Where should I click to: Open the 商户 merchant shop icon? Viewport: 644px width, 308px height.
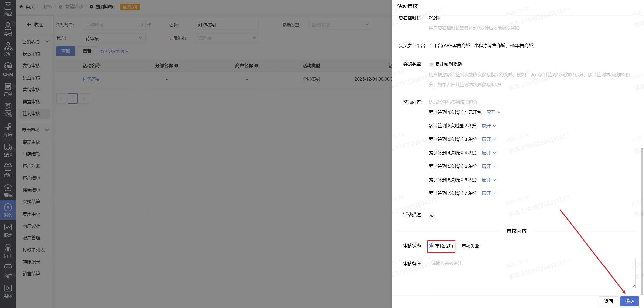[8, 271]
